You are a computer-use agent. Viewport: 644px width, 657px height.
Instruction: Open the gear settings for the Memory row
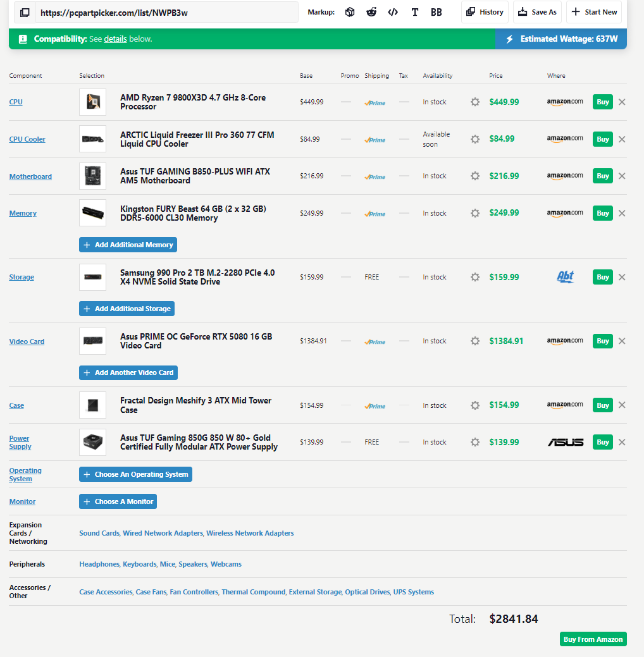[x=475, y=213]
